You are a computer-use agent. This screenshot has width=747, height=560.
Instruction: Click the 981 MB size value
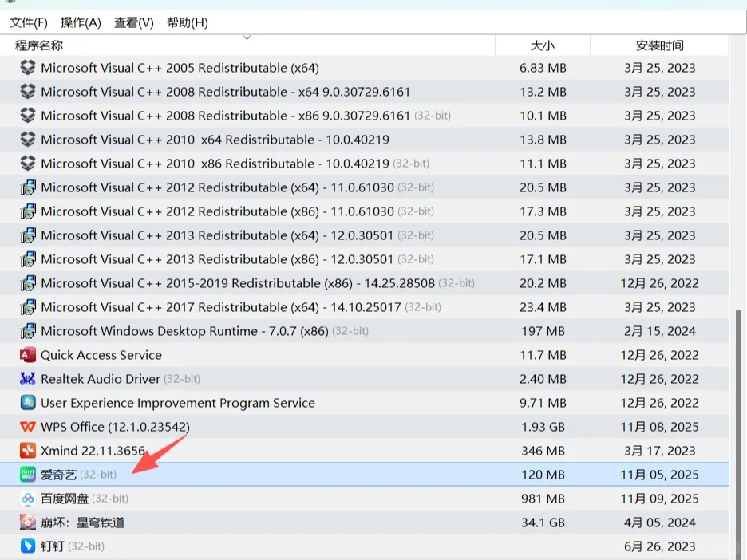[x=543, y=499]
